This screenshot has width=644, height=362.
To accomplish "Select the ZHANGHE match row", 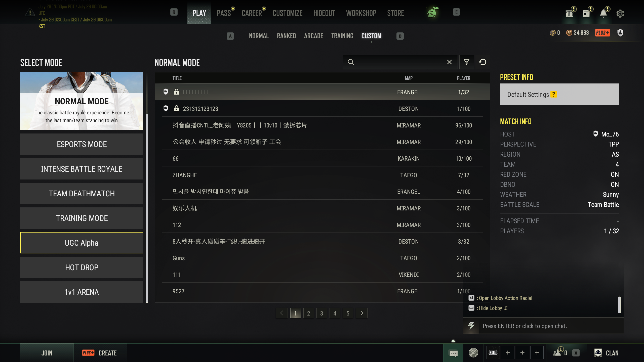I will click(322, 175).
